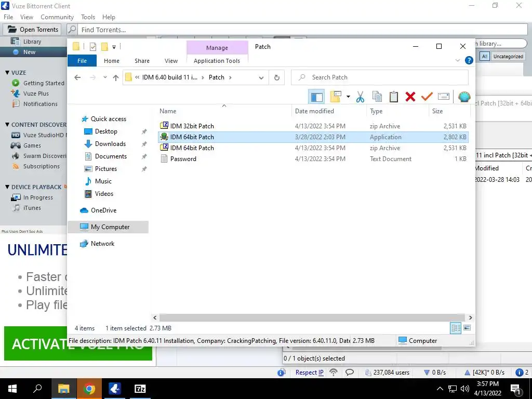Select the IDM 32bit Patch zip file
Image resolution: width=532 pixels, height=399 pixels.
(313, 126)
